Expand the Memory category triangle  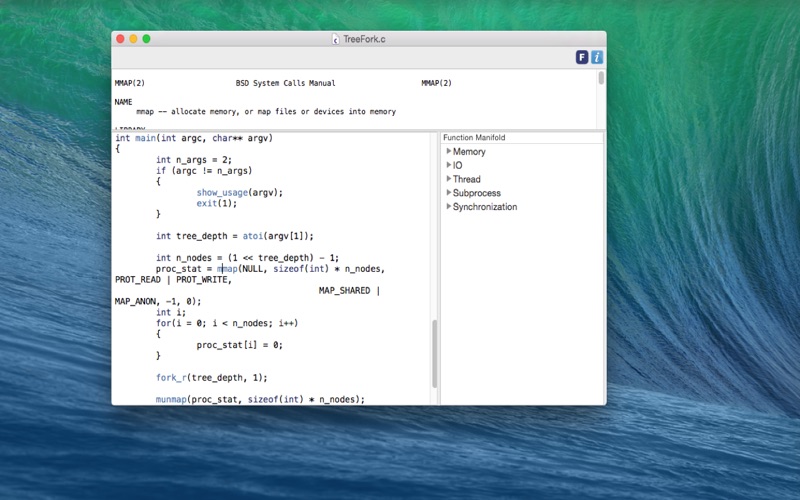(448, 151)
